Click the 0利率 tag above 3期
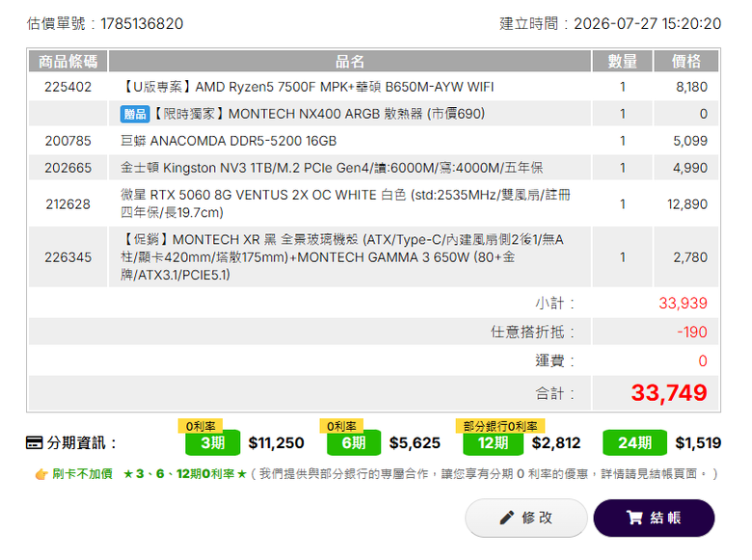Image resolution: width=752 pixels, height=560 pixels. pyautogui.click(x=201, y=426)
